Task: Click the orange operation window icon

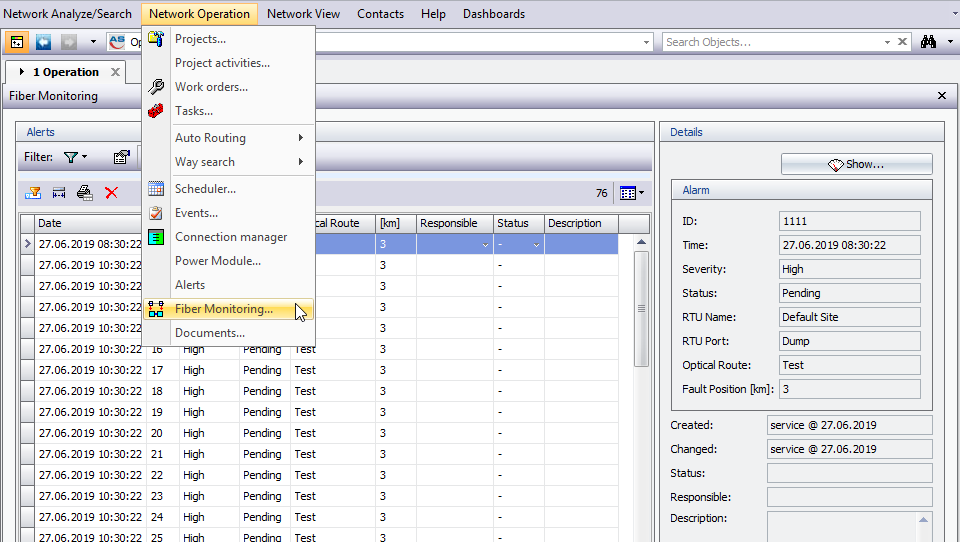Action: (x=17, y=42)
